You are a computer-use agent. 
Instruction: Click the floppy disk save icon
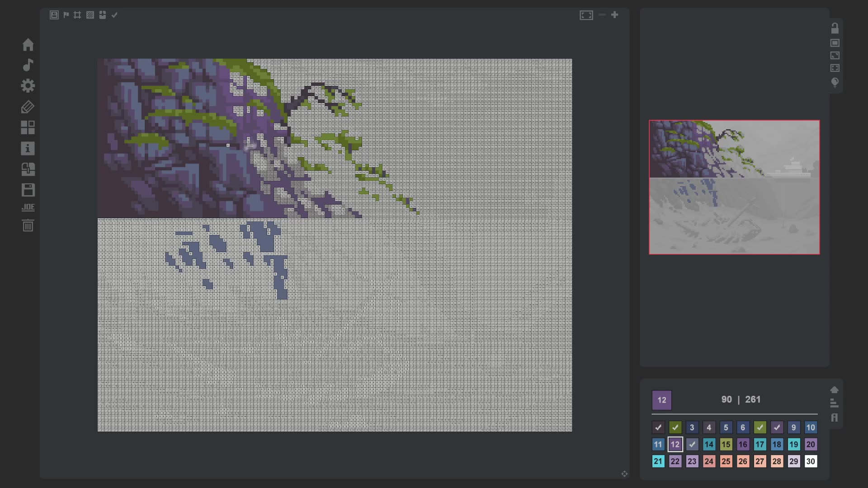(28, 190)
